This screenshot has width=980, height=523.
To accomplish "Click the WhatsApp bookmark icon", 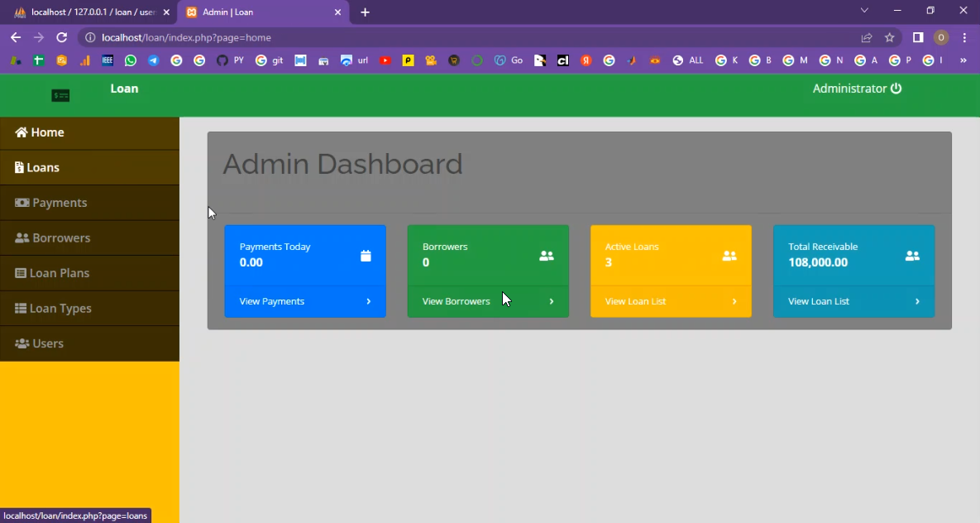I will (x=131, y=60).
